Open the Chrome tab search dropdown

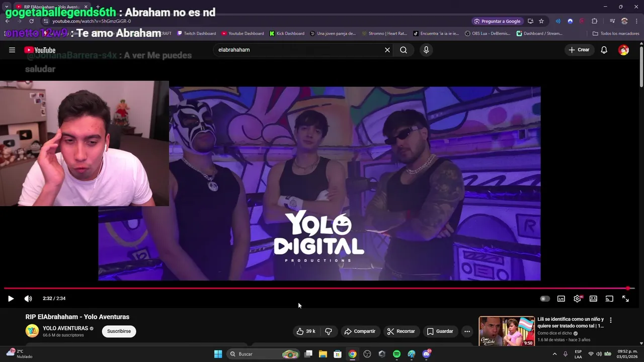(7, 7)
